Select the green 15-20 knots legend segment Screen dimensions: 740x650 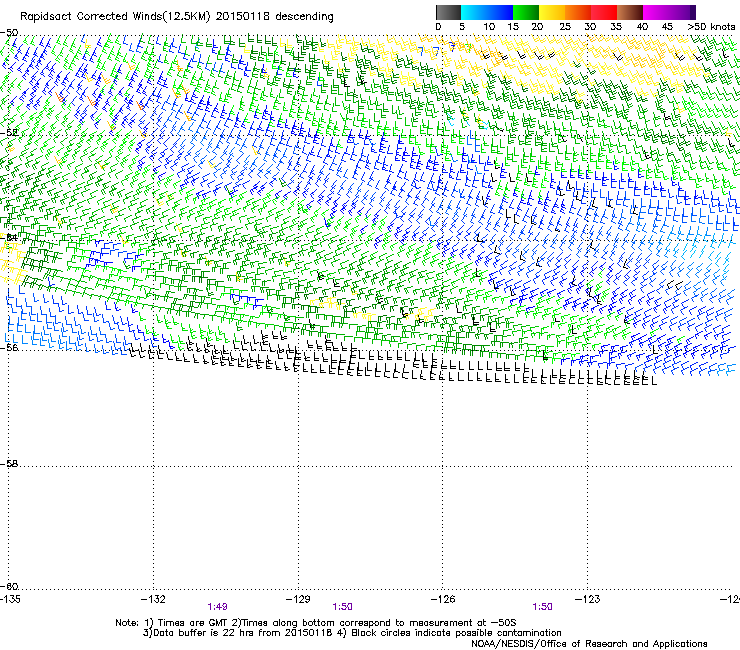(526, 12)
